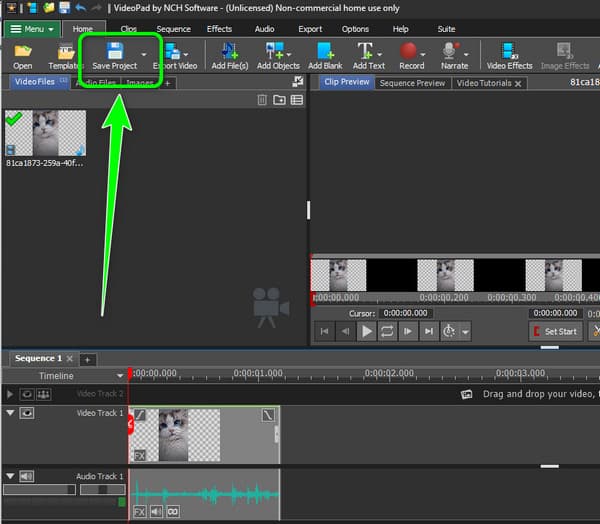Click the Save Project icon
Image resolution: width=600 pixels, height=524 pixels.
[x=115, y=51]
